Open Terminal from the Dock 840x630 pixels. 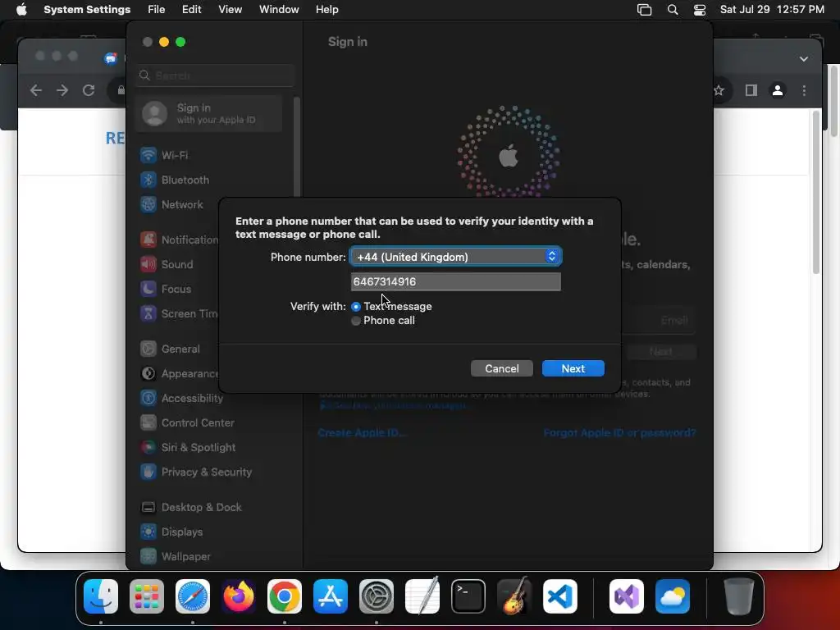point(468,596)
